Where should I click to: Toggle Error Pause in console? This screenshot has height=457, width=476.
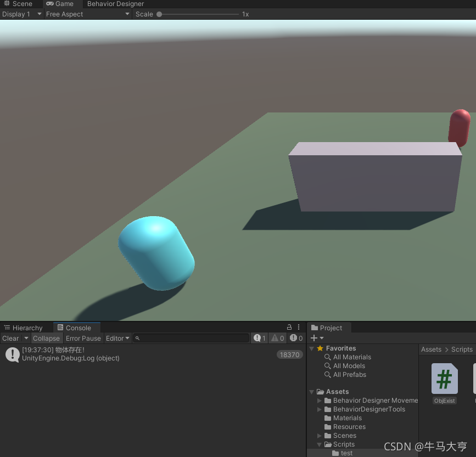tap(83, 338)
